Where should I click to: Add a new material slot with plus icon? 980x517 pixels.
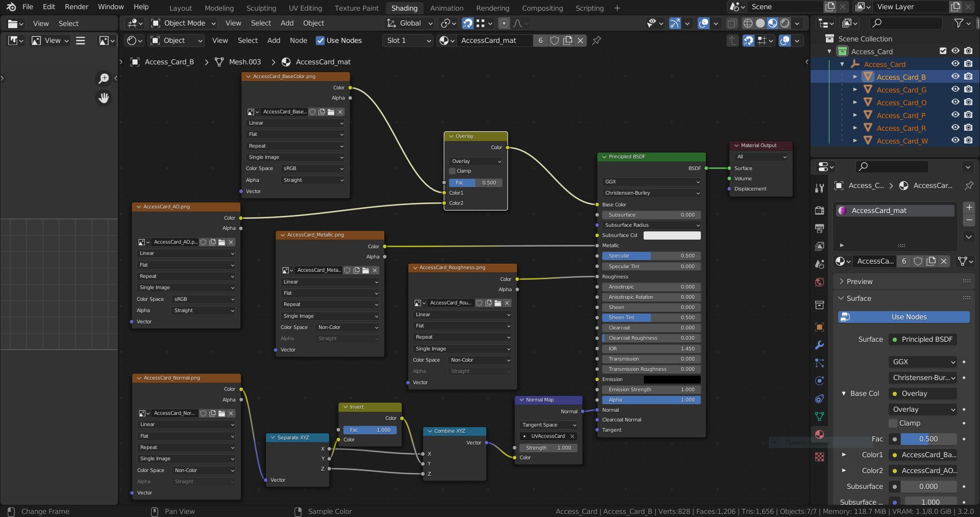pyautogui.click(x=969, y=207)
